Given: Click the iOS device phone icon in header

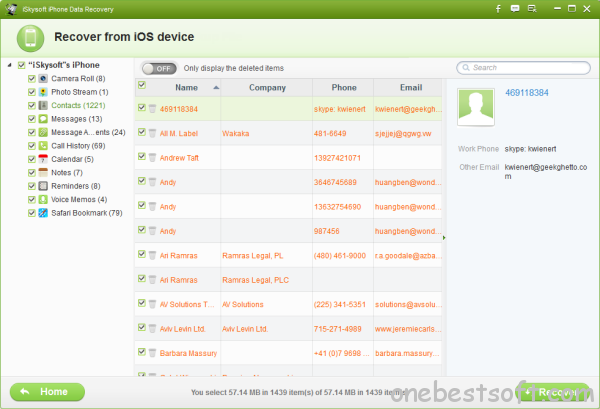Looking at the screenshot, I should point(30,38).
